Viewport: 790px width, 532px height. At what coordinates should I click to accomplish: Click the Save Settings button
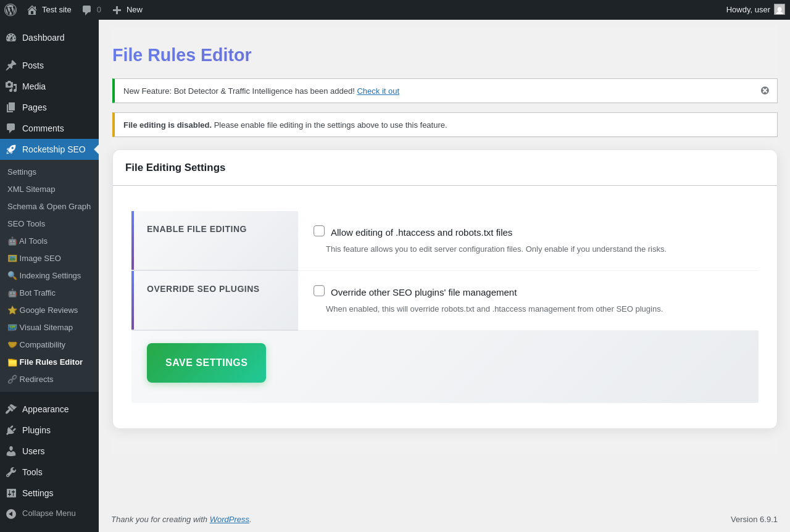(x=206, y=363)
